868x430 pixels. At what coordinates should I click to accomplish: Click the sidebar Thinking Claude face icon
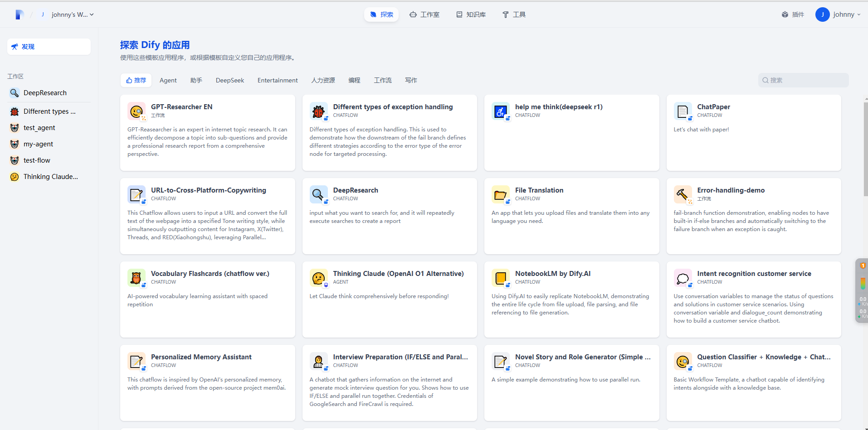pos(15,177)
